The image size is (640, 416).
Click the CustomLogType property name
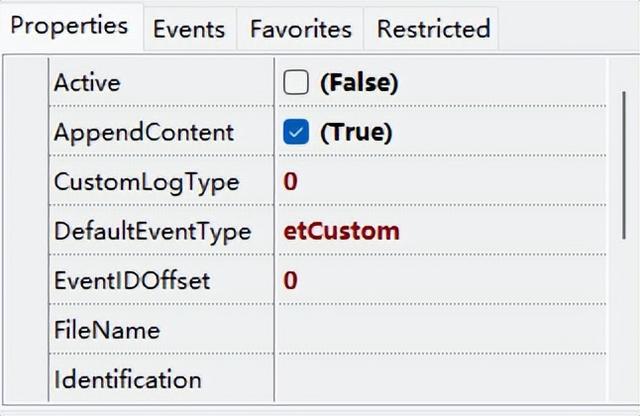point(146,182)
